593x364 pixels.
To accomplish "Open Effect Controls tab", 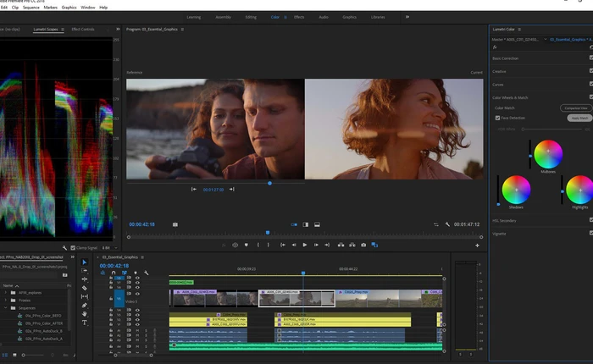I will 83,29.
